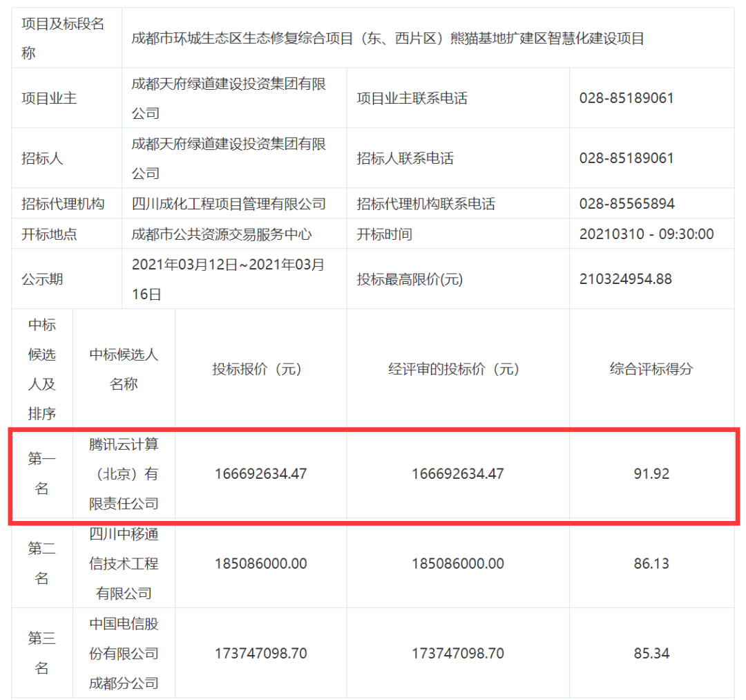
Task: Click the score 85.34
Action: (x=651, y=654)
